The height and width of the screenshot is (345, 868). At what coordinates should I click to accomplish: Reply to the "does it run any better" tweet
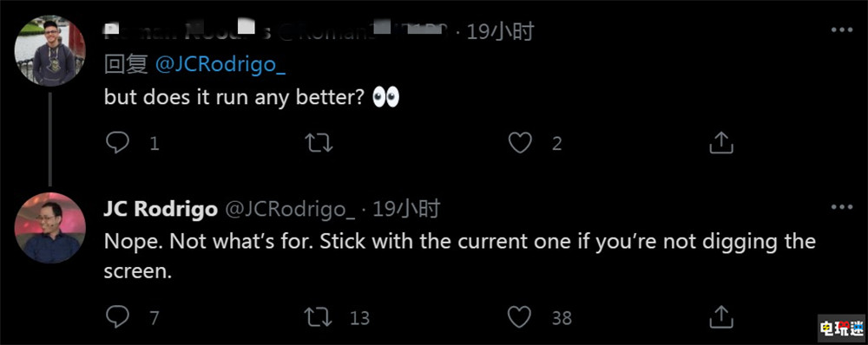(x=117, y=143)
